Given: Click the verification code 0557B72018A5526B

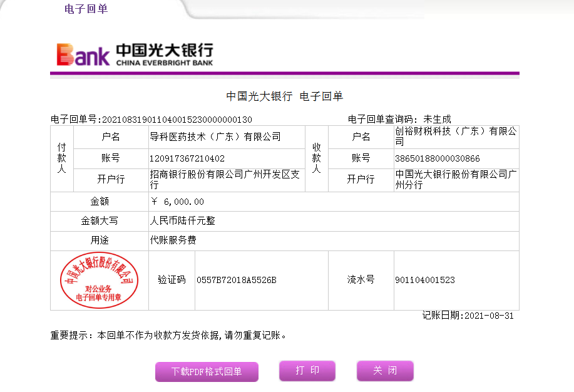Looking at the screenshot, I should [x=236, y=280].
